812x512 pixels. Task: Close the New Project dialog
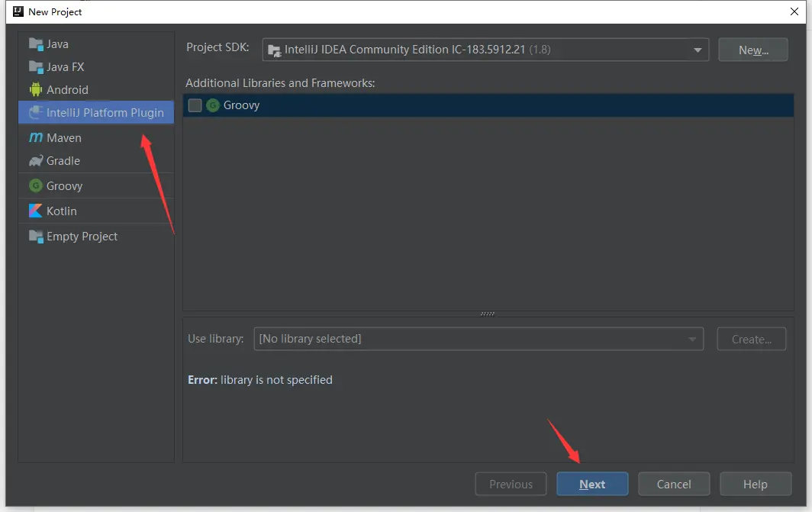coord(794,11)
